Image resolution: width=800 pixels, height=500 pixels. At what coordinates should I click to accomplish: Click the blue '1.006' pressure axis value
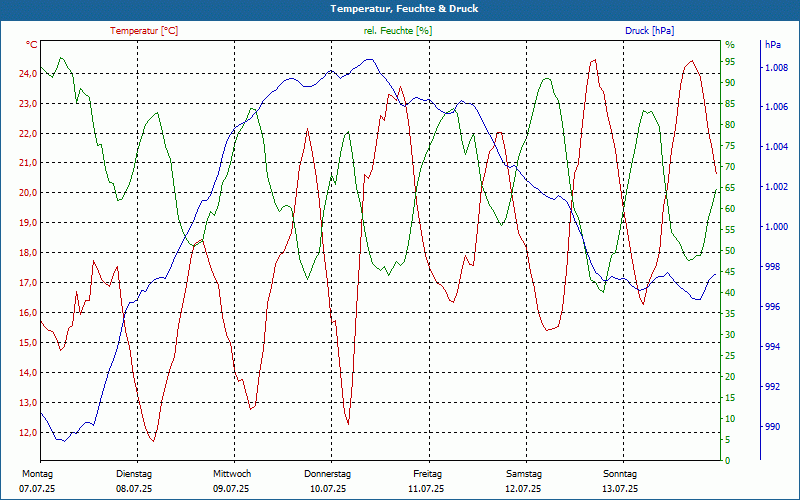[x=777, y=107]
